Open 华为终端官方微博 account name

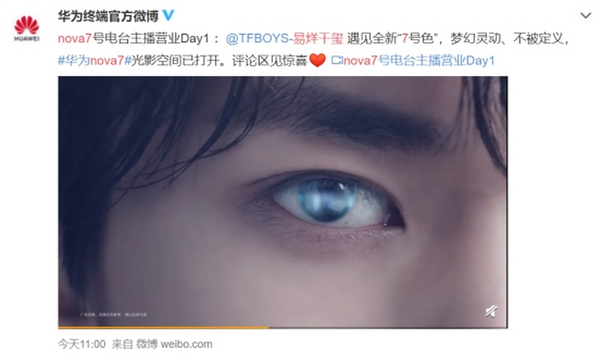pyautogui.click(x=108, y=16)
